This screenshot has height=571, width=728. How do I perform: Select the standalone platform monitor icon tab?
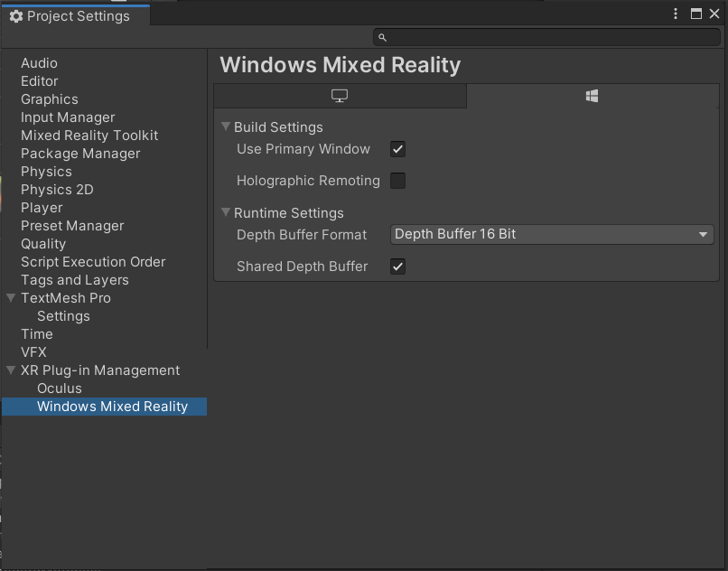coord(340,96)
